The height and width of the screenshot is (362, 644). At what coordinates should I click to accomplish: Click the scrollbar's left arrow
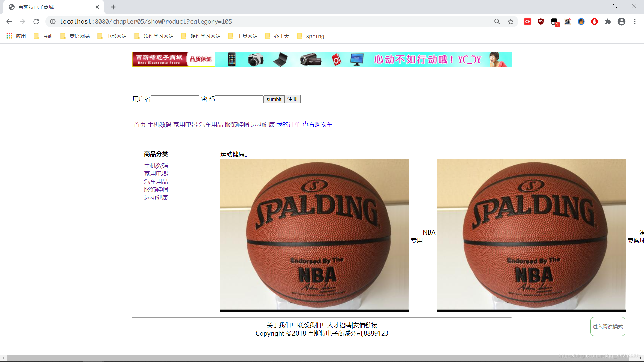(x=3, y=358)
